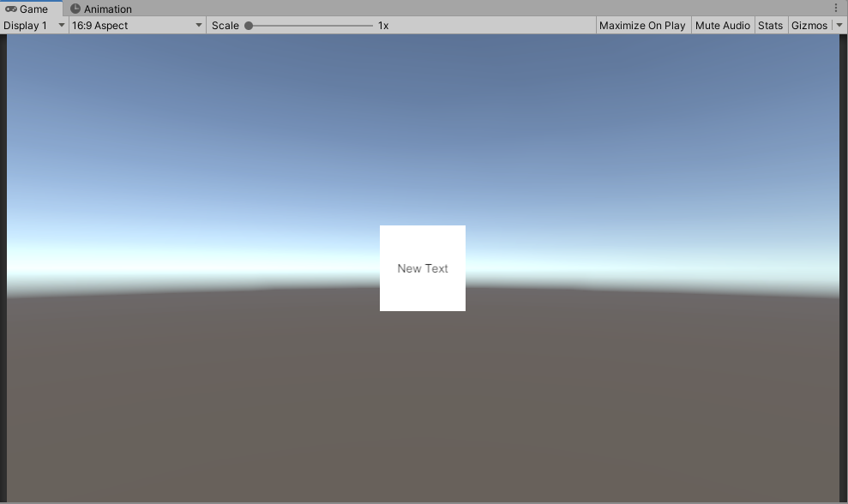Open the Display 1 dropdown
Screen dimensions: 848x504
pyautogui.click(x=34, y=26)
